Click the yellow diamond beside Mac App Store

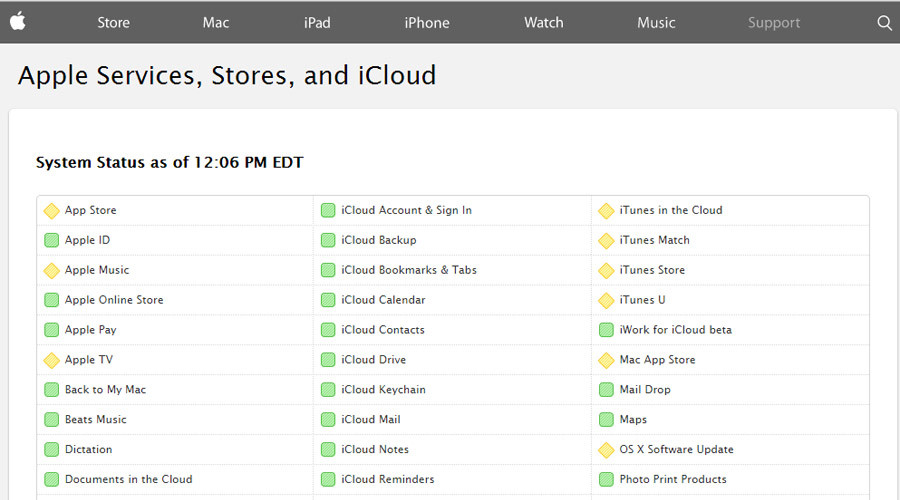606,360
